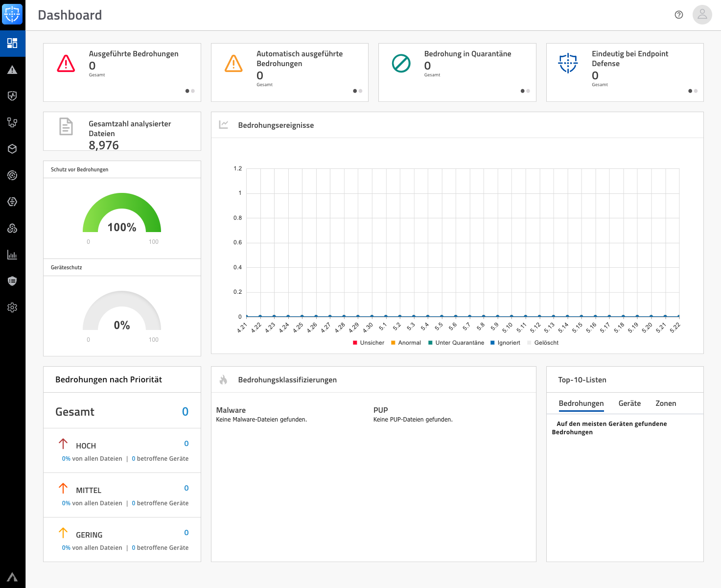Open the bar chart reports sidebar icon
This screenshot has width=721, height=588.
(12, 255)
